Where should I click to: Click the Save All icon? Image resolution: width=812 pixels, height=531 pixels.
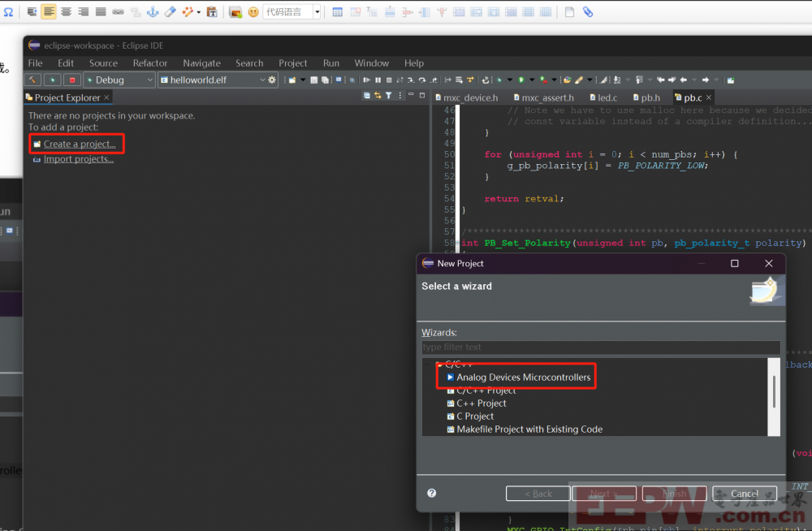325,80
